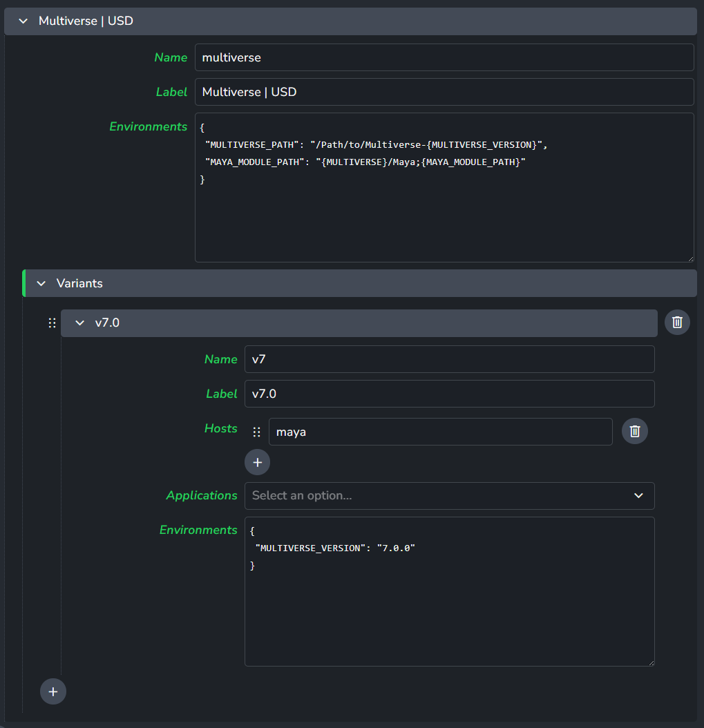Delete the maya host entry
The image size is (704, 728).
coord(635,431)
